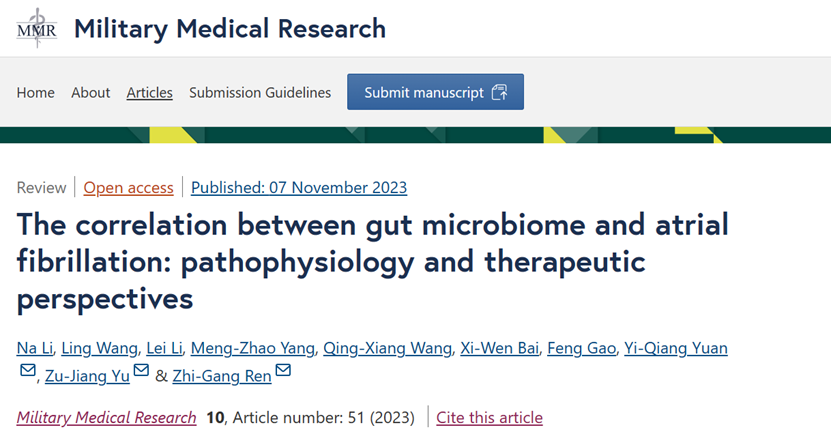The image size is (831, 447).
Task: Select author Ling Wang link
Action: tap(100, 348)
